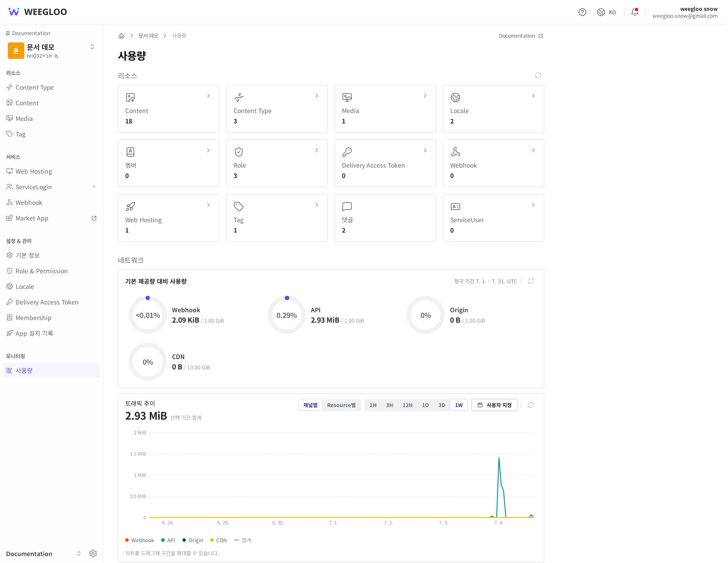This screenshot has width=728, height=563.
Task: Click the Locale card globe icon
Action: click(x=455, y=98)
